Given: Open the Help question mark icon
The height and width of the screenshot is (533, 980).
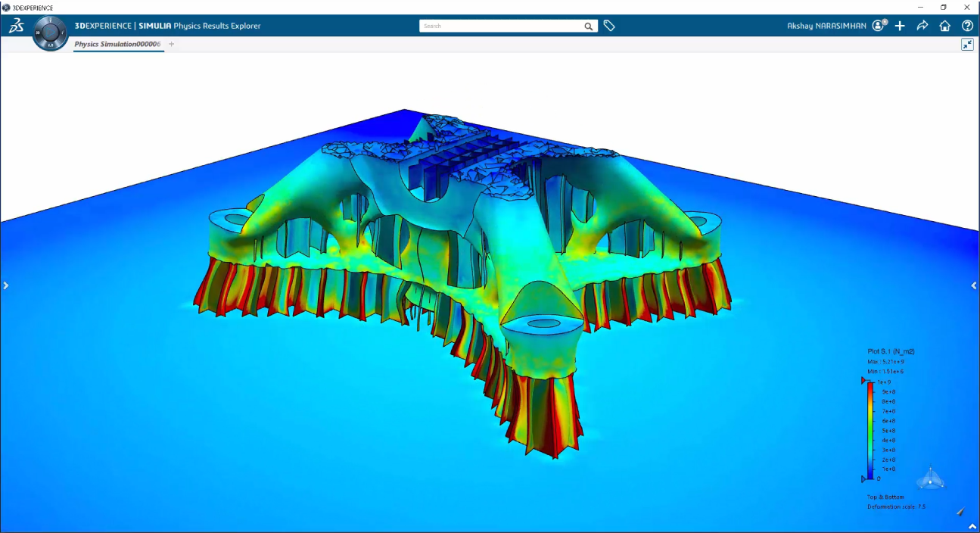Looking at the screenshot, I should click(967, 26).
